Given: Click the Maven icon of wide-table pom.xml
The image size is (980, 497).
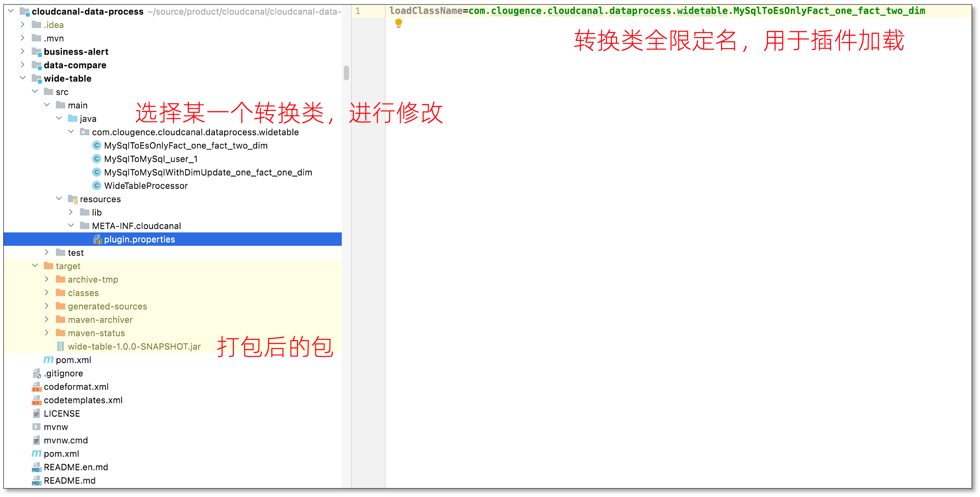Looking at the screenshot, I should click(x=48, y=360).
